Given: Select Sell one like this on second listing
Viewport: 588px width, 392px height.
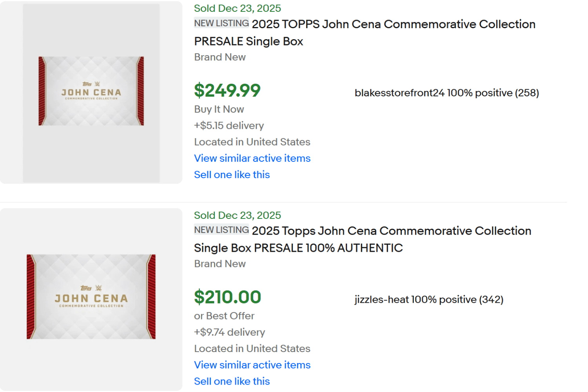Looking at the screenshot, I should click(232, 381).
